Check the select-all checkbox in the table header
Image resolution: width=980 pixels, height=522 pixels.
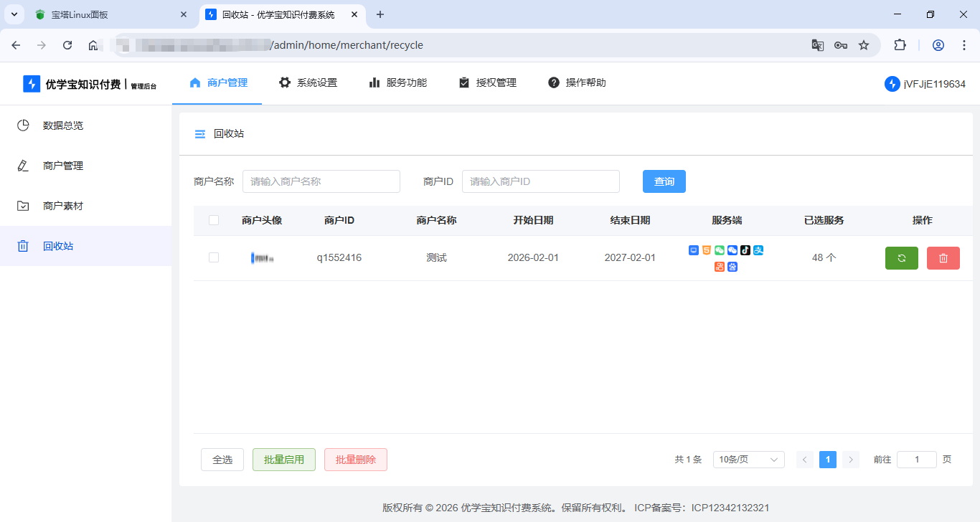[213, 220]
